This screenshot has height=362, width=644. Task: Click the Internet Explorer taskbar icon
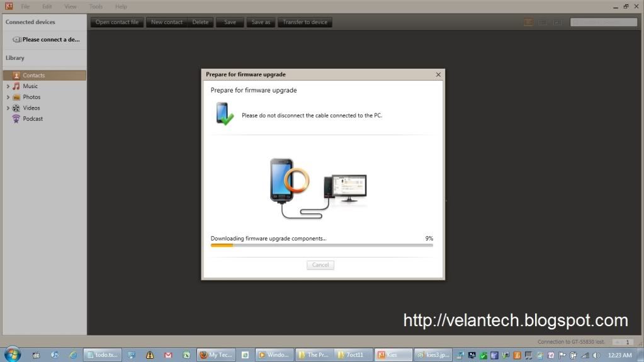[73, 355]
